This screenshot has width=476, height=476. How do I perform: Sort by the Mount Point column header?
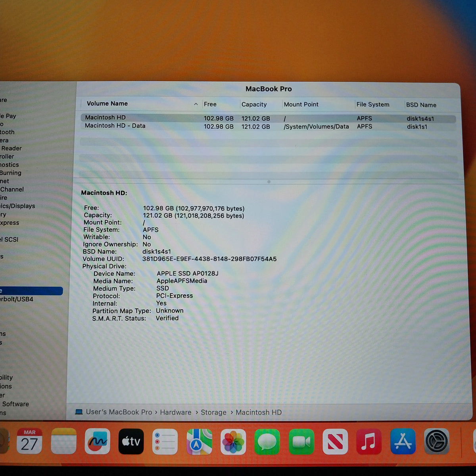301,104
